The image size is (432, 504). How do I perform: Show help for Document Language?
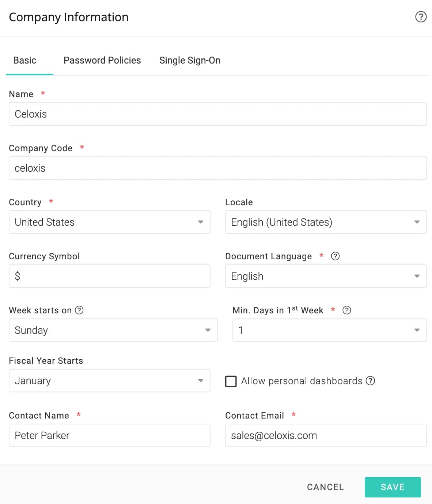coord(335,256)
